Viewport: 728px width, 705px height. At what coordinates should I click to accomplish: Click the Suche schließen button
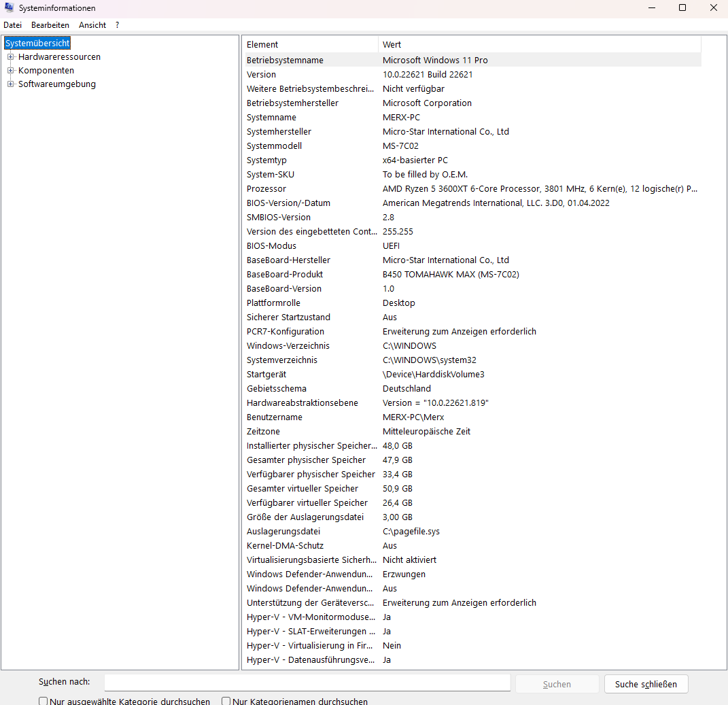tap(646, 684)
